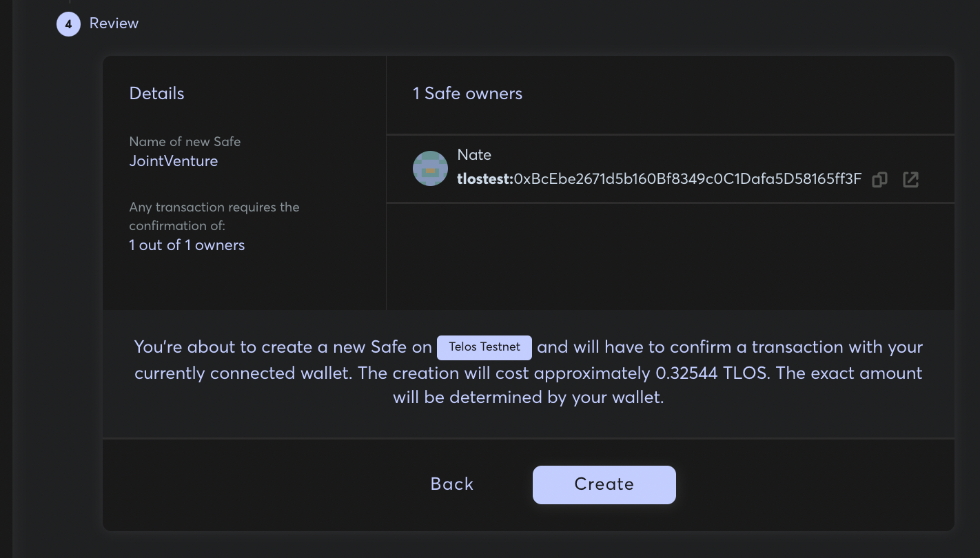Click the bold 'tlostest:' address prefix
The width and height of the screenshot is (980, 558).
click(x=485, y=179)
